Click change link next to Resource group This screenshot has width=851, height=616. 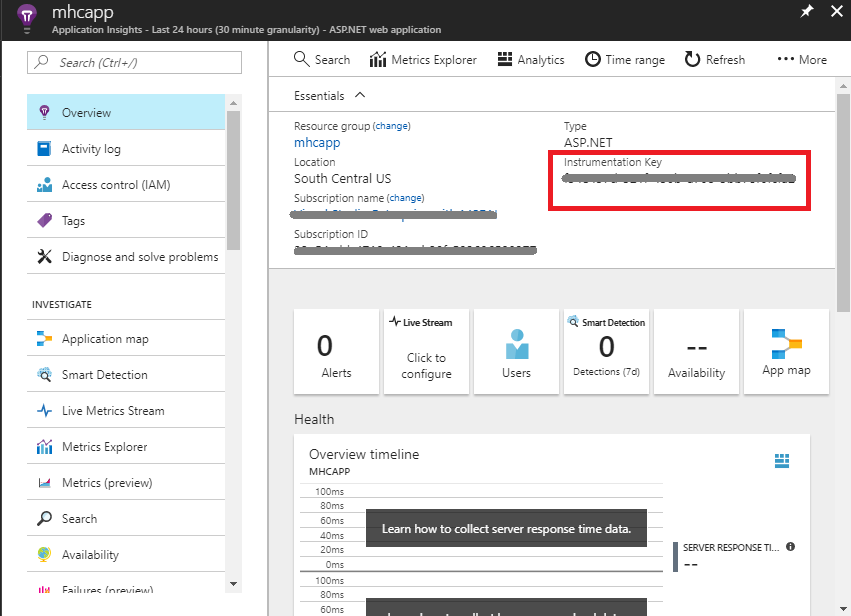(x=392, y=126)
